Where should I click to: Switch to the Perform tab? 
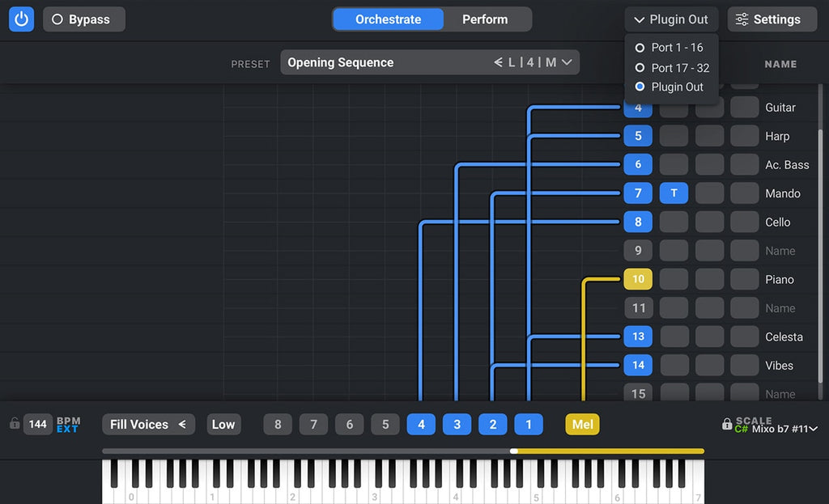click(485, 19)
